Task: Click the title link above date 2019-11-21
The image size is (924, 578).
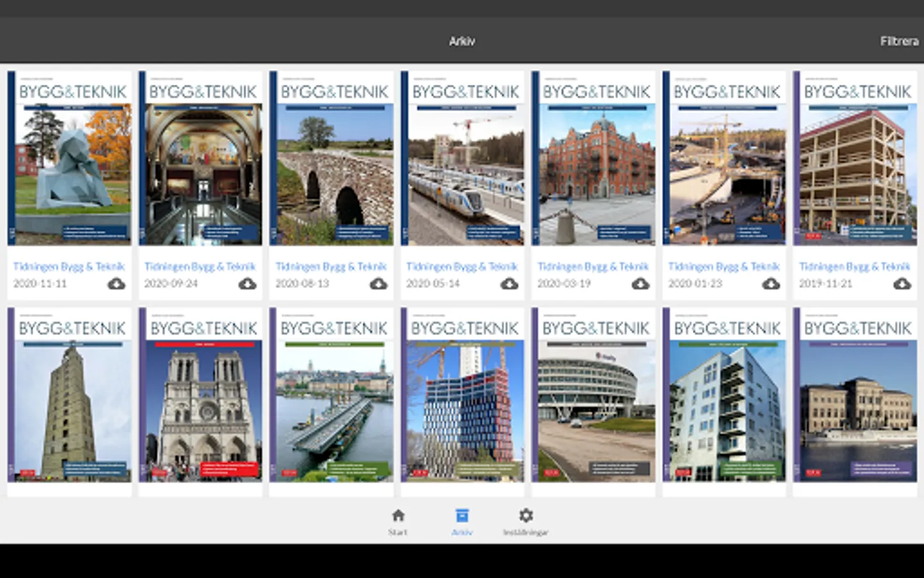Action: pyautogui.click(x=855, y=267)
